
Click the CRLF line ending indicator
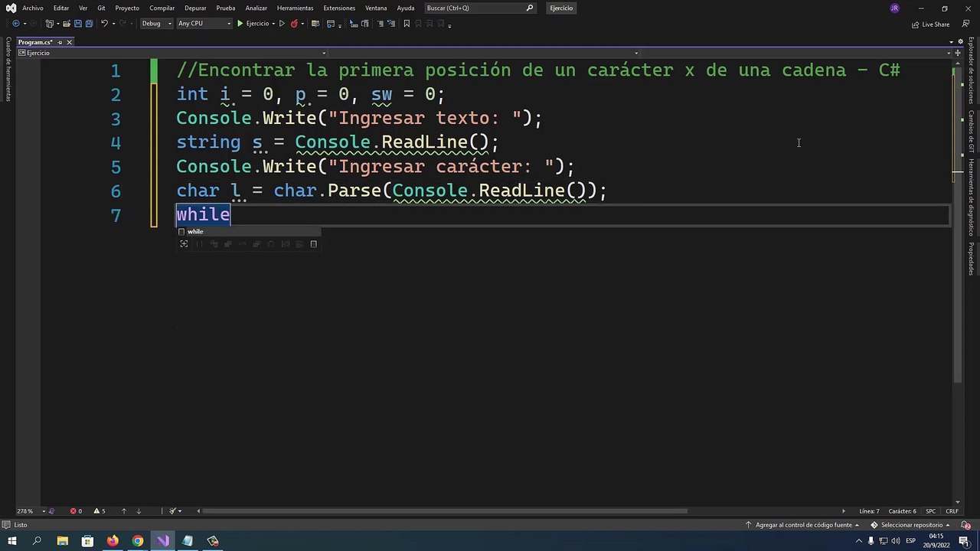click(x=952, y=511)
